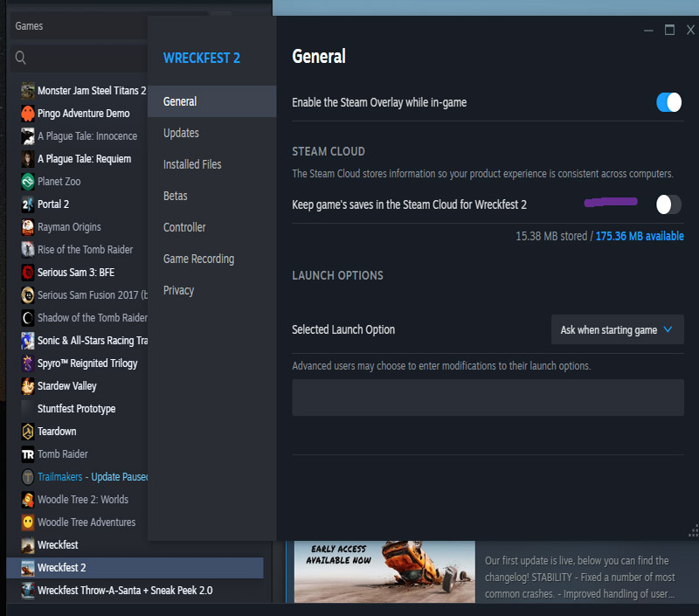The width and height of the screenshot is (699, 616).
Task: Click the Pingo Adventure Demo orange icon
Action: (x=28, y=114)
